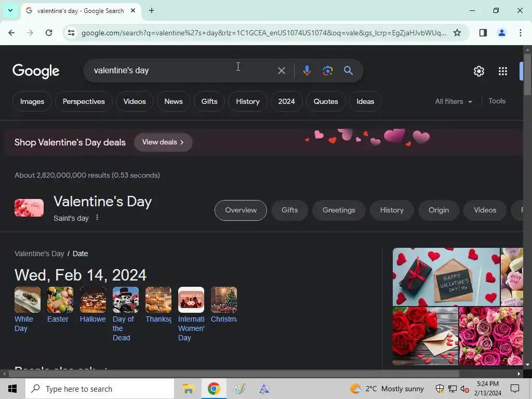
Task: Open Happy Valentine's Day chalkboard image
Action: point(446,277)
